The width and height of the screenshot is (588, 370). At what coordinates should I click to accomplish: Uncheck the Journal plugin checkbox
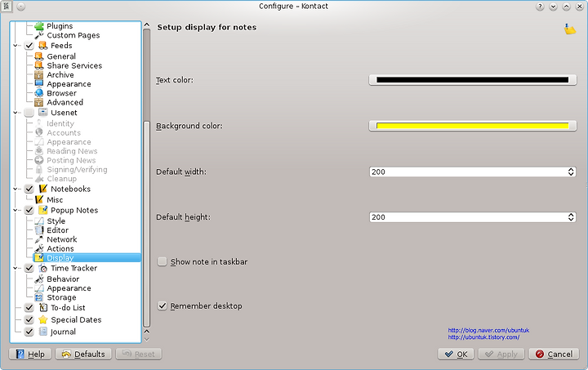tap(29, 332)
